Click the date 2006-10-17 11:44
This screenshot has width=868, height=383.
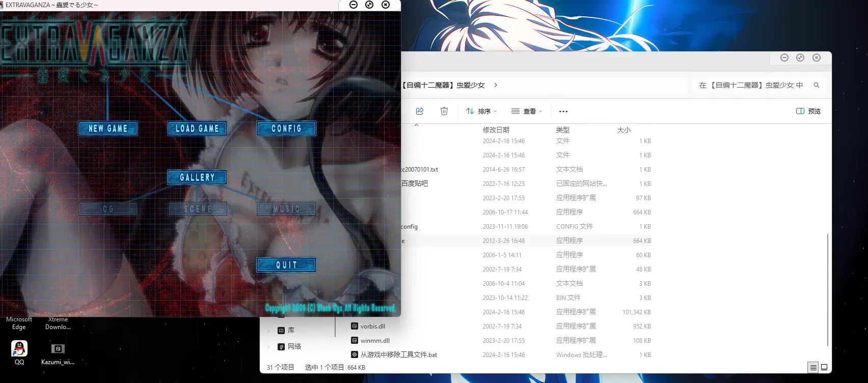(505, 212)
